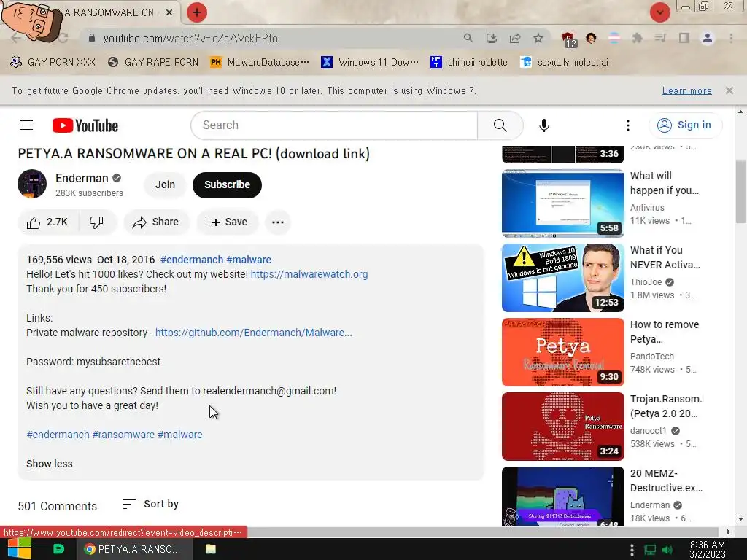
Task: Click into the YouTube Search field
Action: pyautogui.click(x=333, y=125)
